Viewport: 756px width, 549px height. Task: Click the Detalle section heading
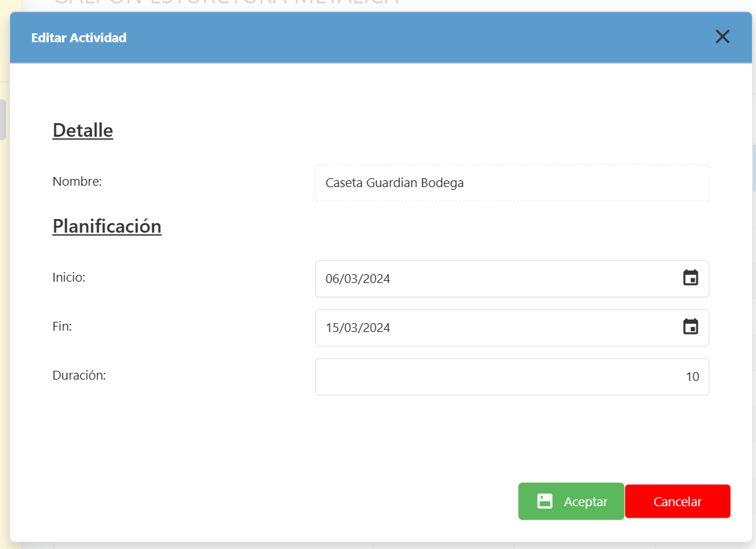(x=82, y=130)
